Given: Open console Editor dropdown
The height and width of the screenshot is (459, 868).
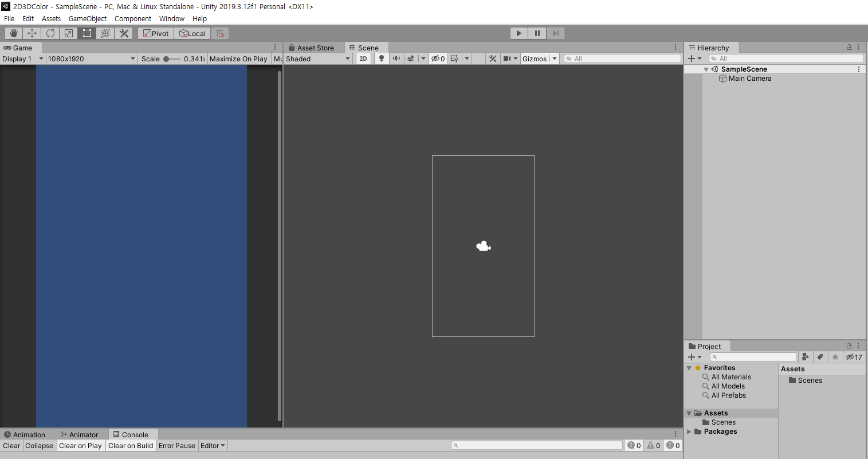Looking at the screenshot, I should 213,445.
